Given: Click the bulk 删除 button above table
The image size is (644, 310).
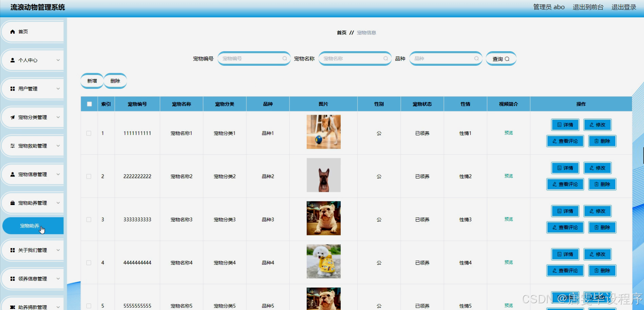Looking at the screenshot, I should coord(115,81).
